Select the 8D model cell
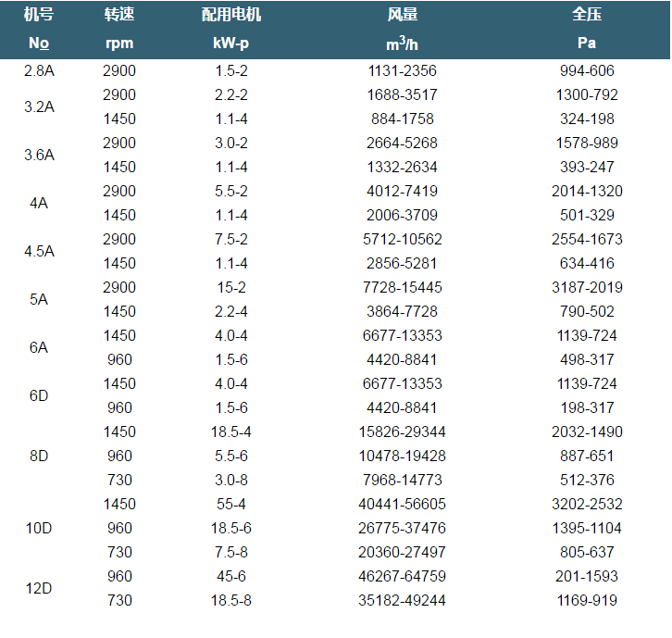672x638 pixels. coord(38,456)
